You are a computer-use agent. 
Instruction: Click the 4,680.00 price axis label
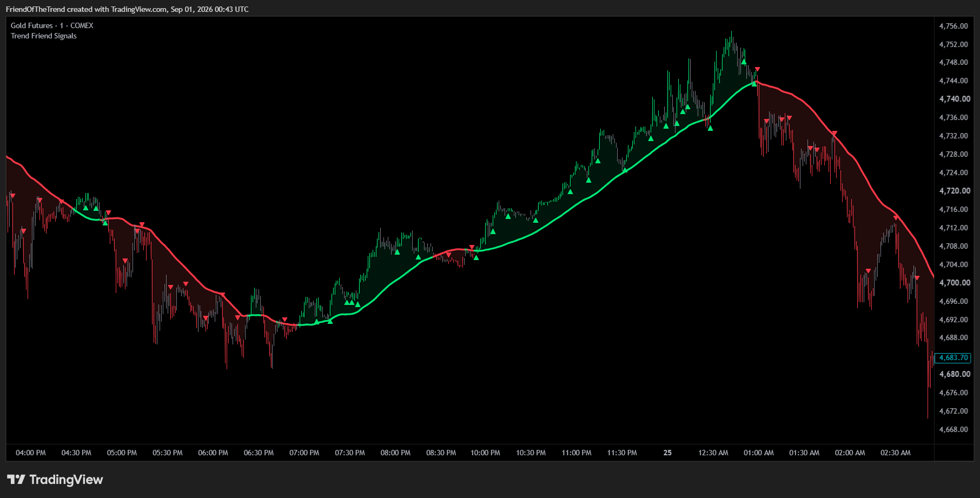click(955, 374)
